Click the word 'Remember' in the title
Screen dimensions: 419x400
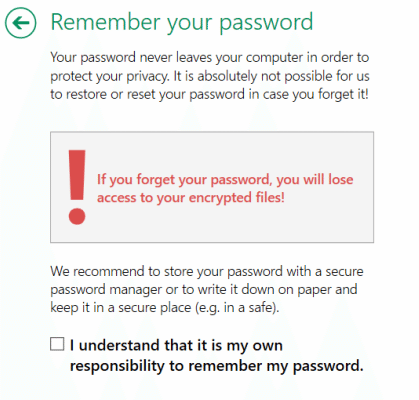(x=105, y=22)
